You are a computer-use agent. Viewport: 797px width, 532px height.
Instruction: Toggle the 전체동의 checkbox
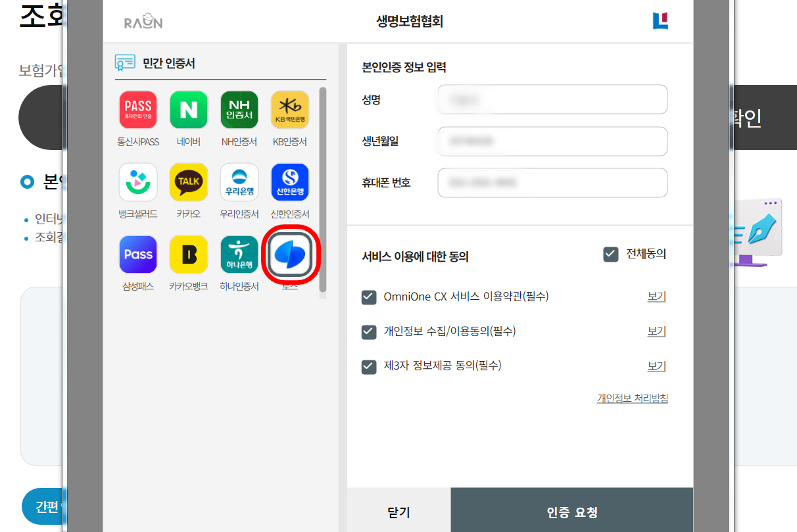[x=611, y=254]
